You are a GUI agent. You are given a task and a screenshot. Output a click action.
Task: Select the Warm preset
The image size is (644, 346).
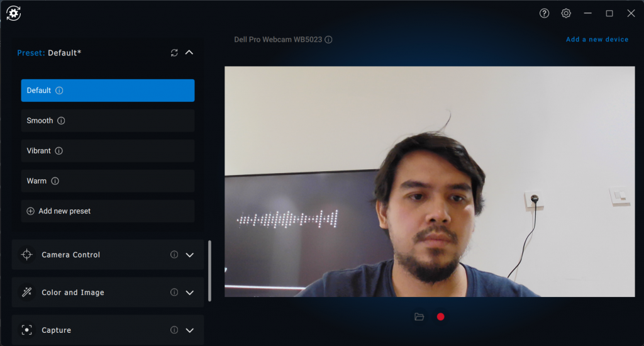point(108,181)
